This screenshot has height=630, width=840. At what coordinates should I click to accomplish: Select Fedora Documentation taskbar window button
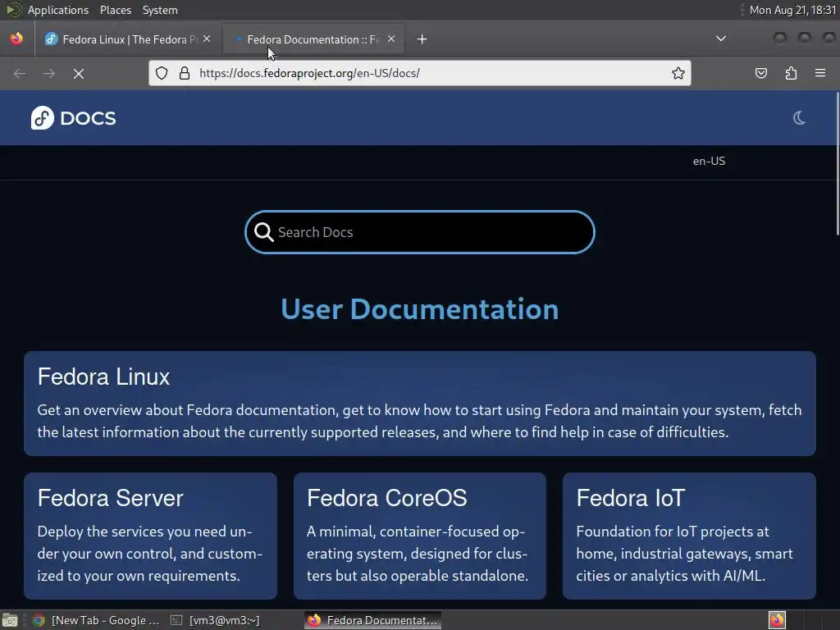[x=373, y=620]
